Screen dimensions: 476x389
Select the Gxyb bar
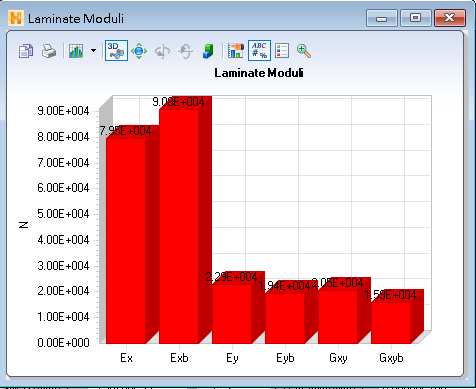[x=391, y=323]
